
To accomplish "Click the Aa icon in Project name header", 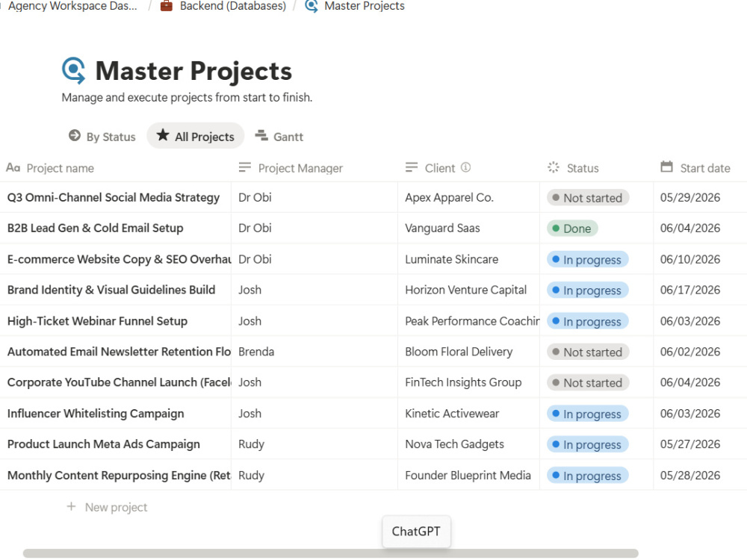I will [13, 167].
